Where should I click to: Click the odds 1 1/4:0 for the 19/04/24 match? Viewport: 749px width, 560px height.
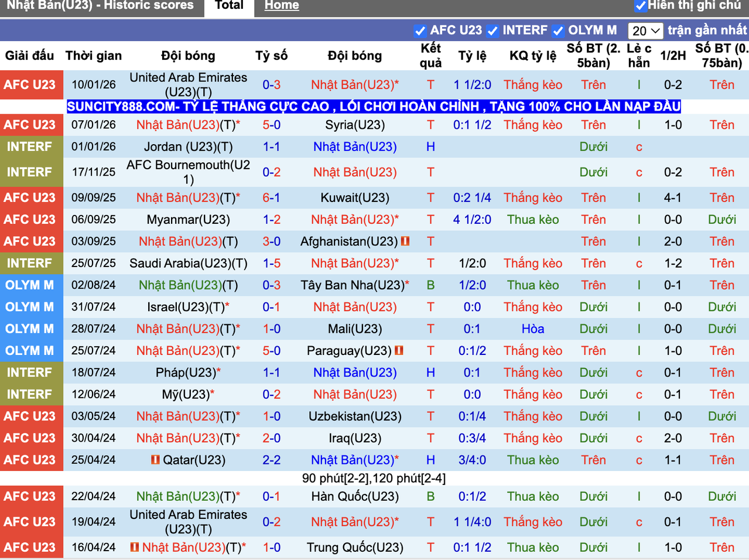[472, 522]
